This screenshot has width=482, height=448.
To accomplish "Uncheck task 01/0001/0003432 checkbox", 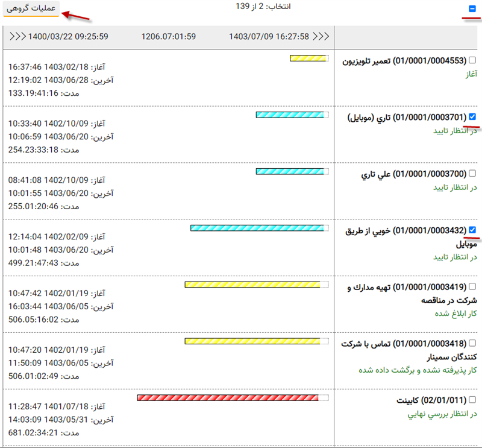I will (472, 230).
